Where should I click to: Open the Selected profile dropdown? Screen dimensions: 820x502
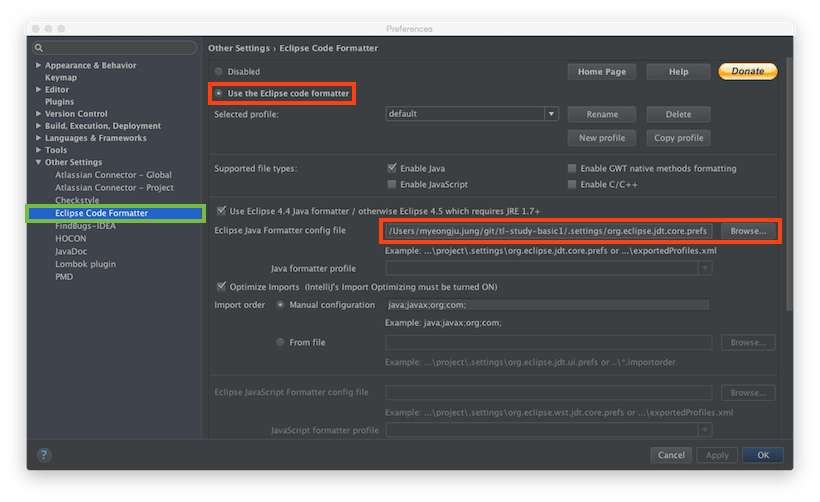(x=551, y=113)
